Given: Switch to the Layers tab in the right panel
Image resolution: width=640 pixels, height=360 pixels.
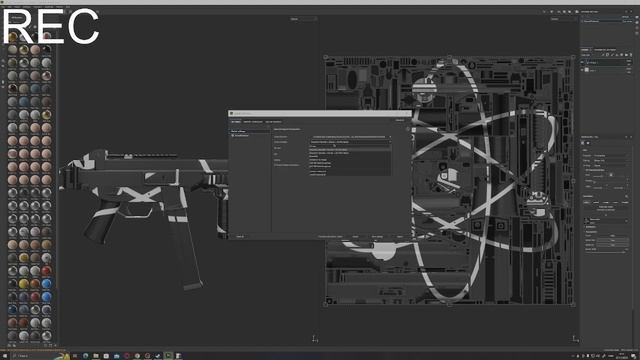Looking at the screenshot, I should [x=585, y=50].
